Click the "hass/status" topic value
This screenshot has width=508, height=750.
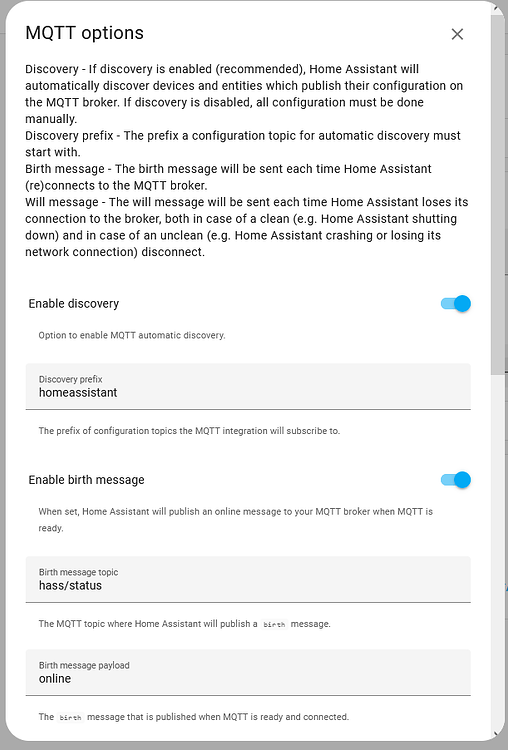(70, 585)
